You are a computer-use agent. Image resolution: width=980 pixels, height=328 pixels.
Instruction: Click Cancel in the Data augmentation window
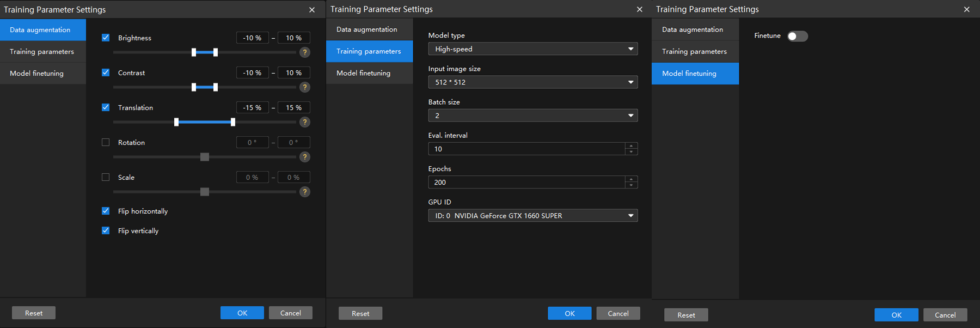(291, 313)
